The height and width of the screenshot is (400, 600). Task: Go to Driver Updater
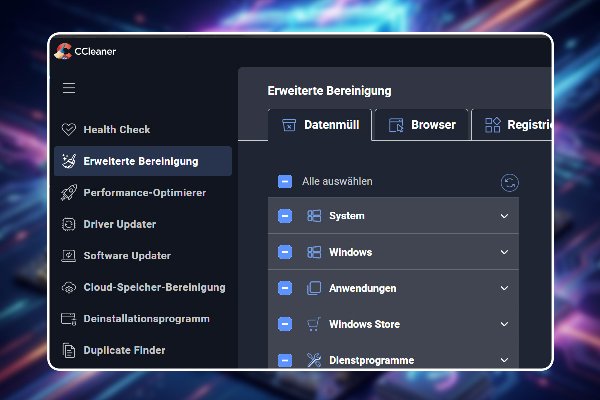click(143, 224)
